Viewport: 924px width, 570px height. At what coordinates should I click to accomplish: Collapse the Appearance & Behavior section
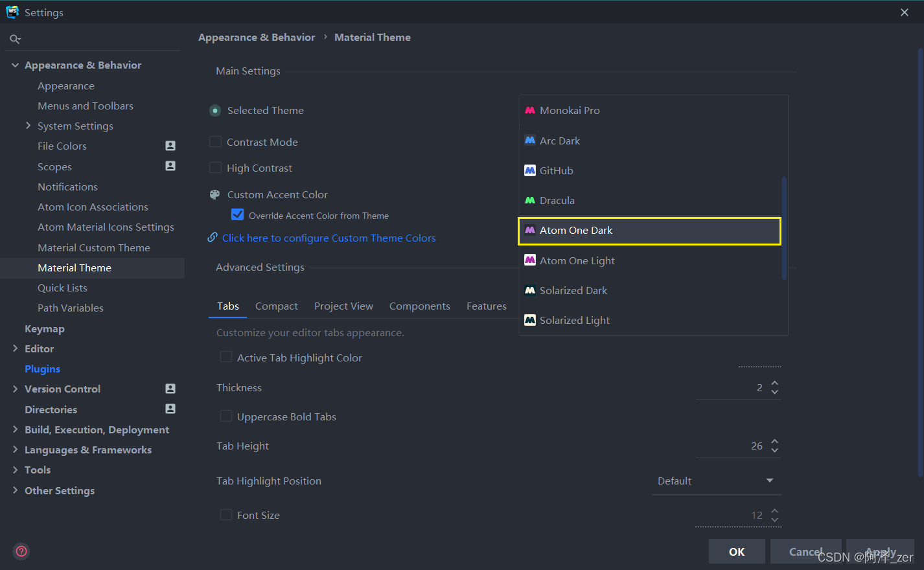pyautogui.click(x=15, y=65)
